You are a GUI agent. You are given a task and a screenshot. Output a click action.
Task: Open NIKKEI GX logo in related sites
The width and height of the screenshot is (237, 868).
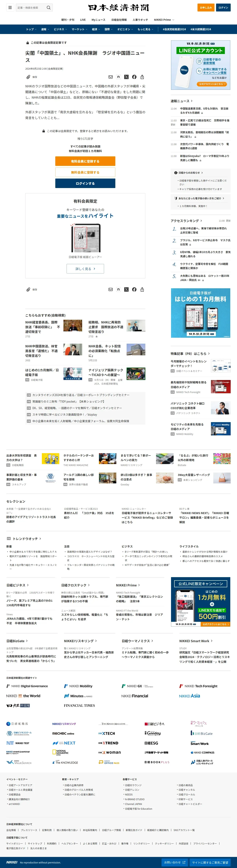pos(137,686)
